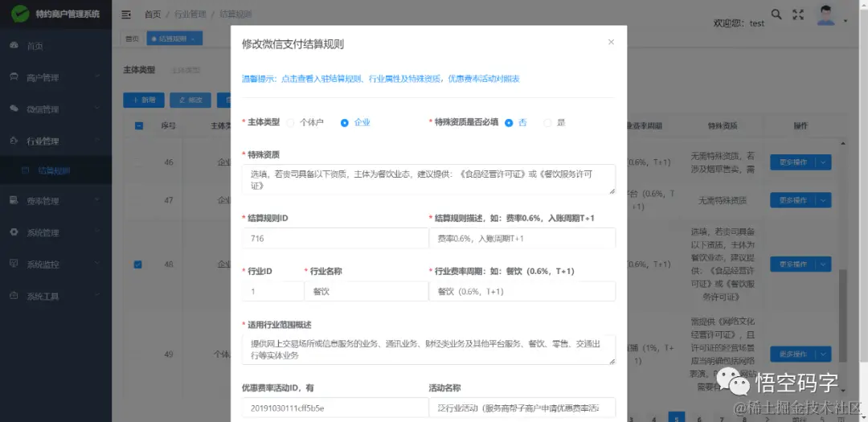
Task: Collapse 行业管理 sidebar menu
Action: click(x=55, y=141)
